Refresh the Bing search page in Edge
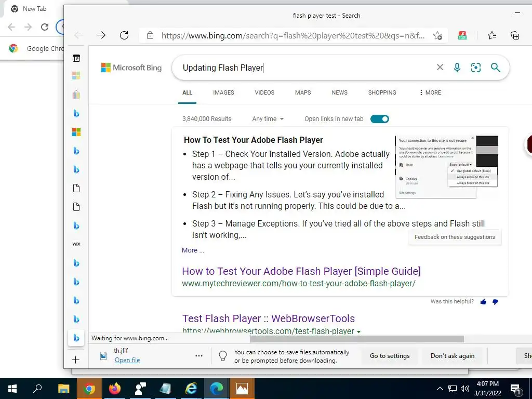 [124, 35]
